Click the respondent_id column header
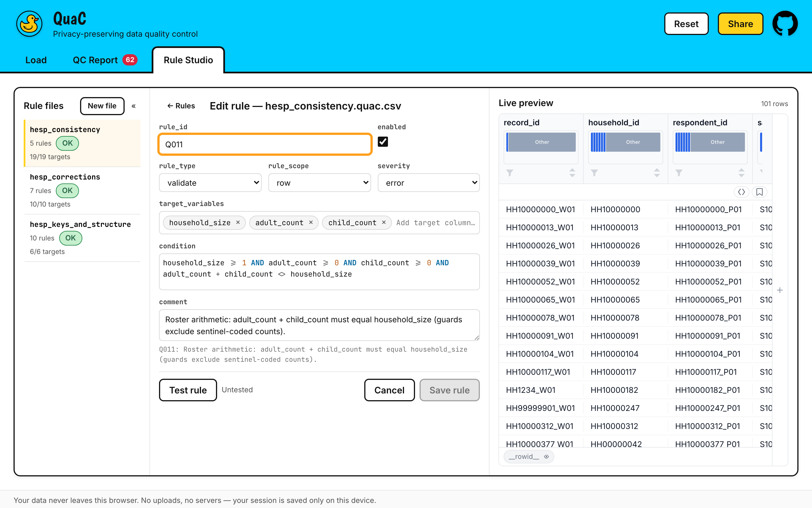812x508 pixels. 700,123
